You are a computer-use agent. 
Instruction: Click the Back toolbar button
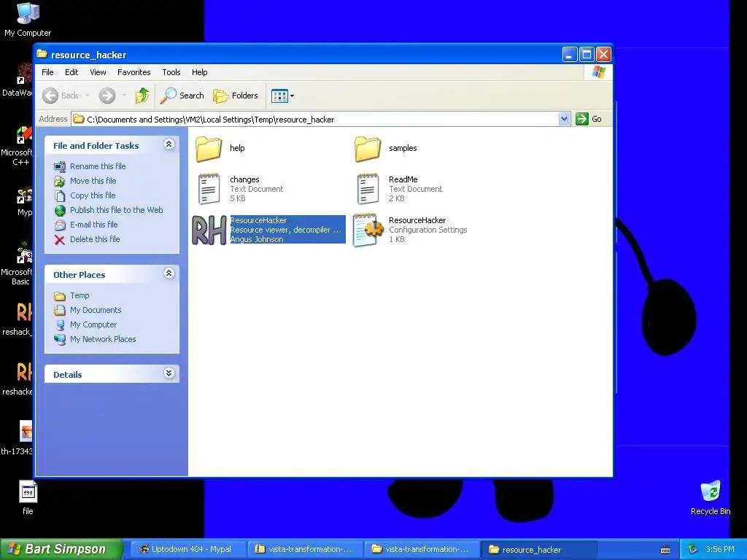(x=61, y=96)
